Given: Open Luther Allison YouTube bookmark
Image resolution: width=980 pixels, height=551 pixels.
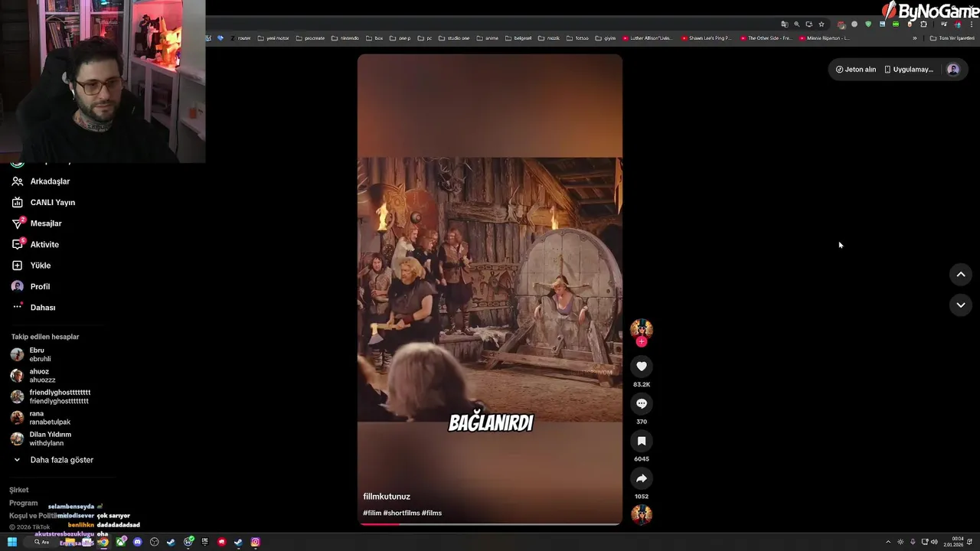Looking at the screenshot, I should [x=648, y=38].
